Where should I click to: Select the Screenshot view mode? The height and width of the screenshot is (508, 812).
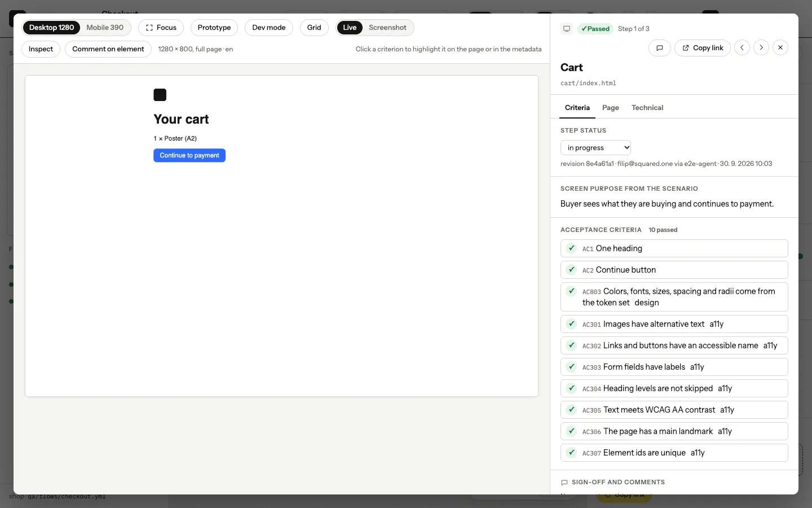(387, 28)
